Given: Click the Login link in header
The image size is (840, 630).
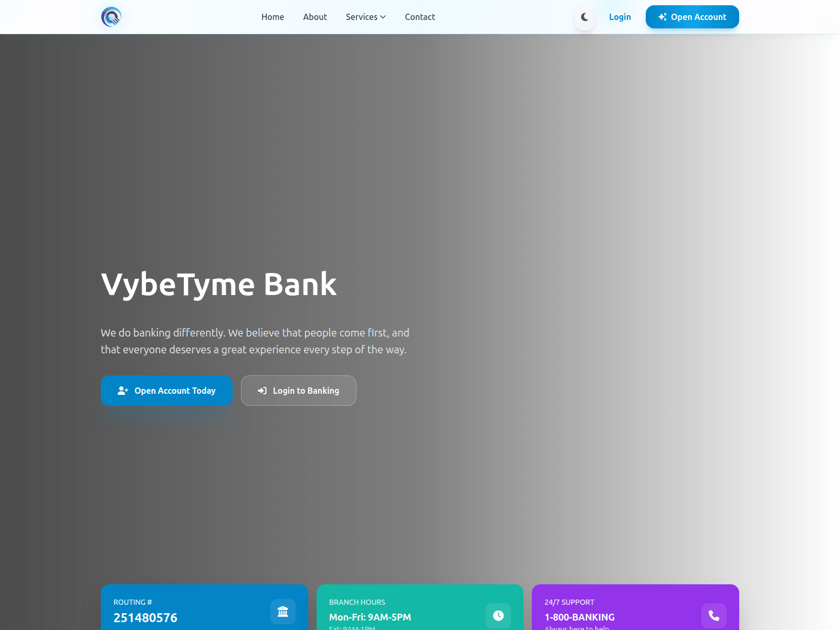Looking at the screenshot, I should 619,17.
